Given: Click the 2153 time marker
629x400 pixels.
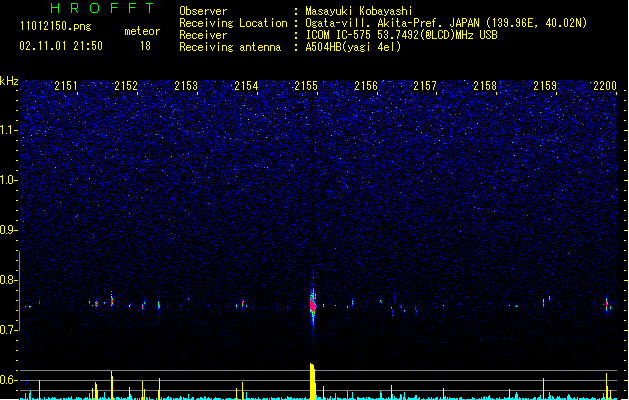Looking at the screenshot, I should [x=186, y=86].
